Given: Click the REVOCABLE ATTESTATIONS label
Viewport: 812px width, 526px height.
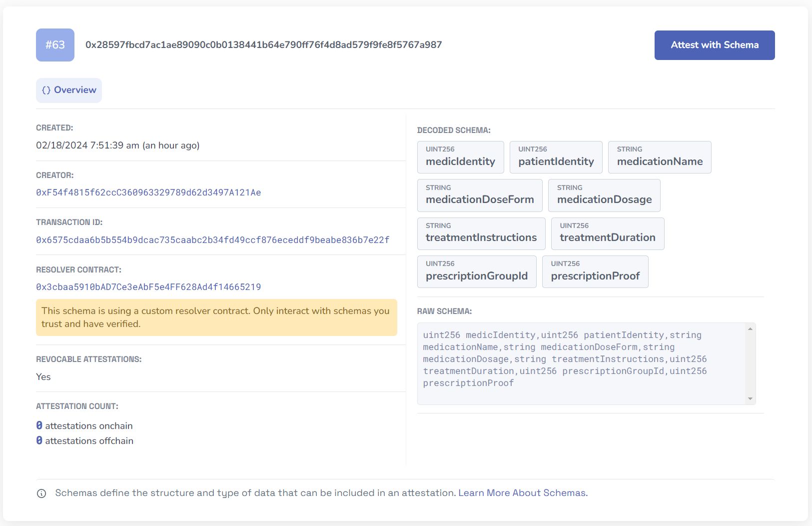Looking at the screenshot, I should click(x=88, y=359).
